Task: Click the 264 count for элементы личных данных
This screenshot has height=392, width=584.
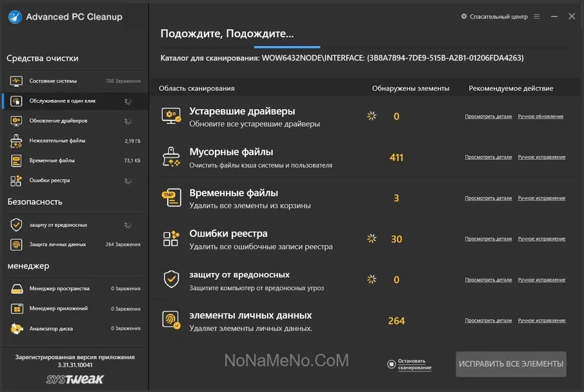Action: (396, 320)
